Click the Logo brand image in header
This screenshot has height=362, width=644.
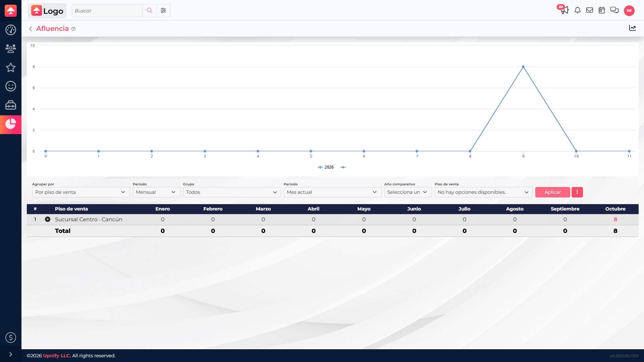(x=47, y=11)
